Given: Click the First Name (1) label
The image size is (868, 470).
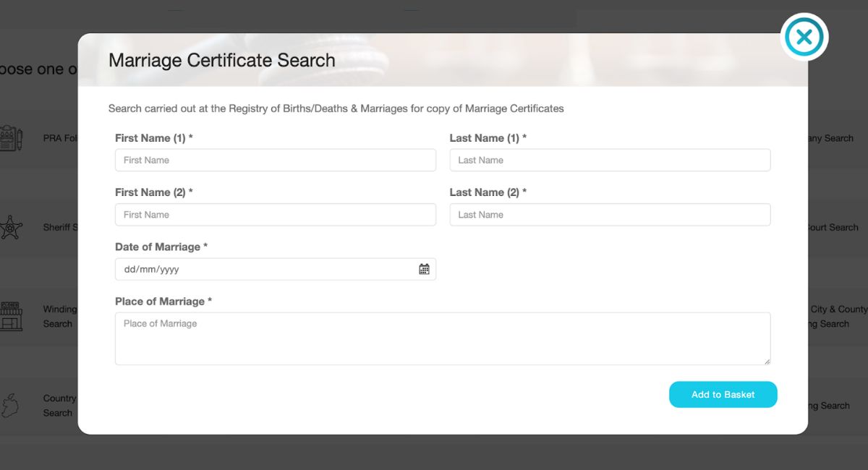Looking at the screenshot, I should pos(154,137).
